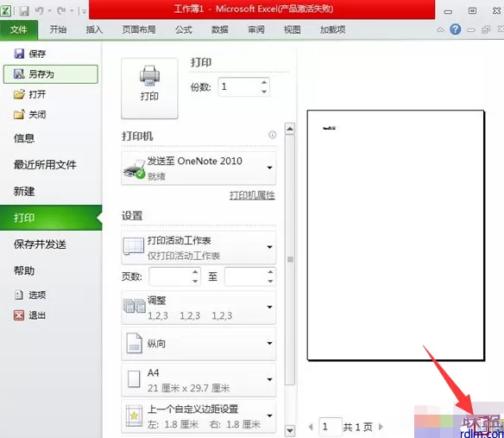Click the copies 份数 input field
The height and width of the screenshot is (438, 504).
pos(239,86)
